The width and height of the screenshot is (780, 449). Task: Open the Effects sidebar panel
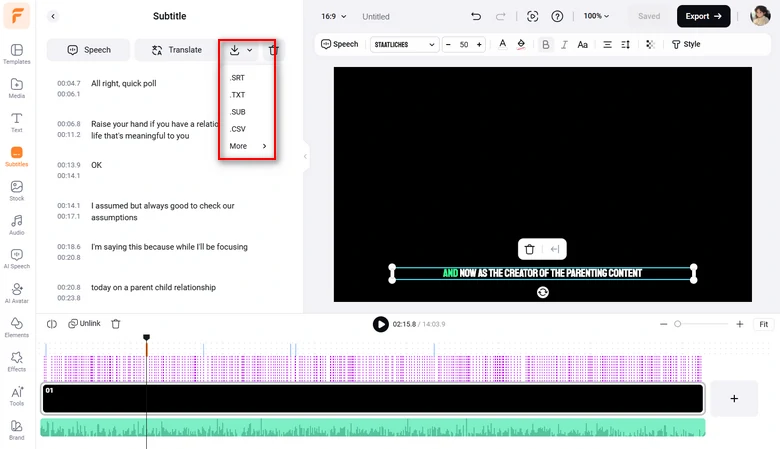click(x=17, y=361)
